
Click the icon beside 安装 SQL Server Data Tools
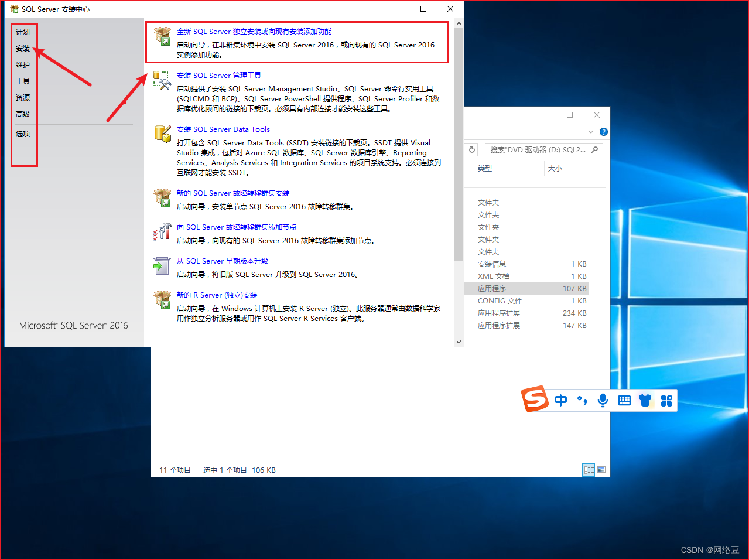tap(162, 134)
